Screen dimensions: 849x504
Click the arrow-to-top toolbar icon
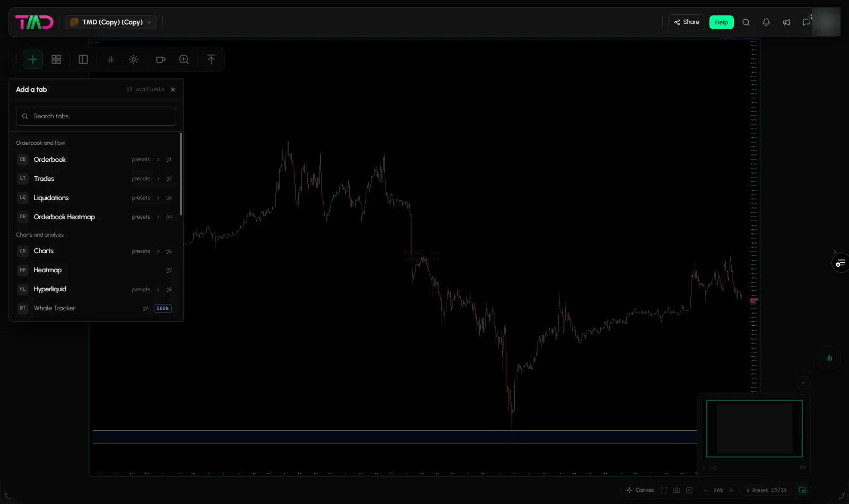tap(211, 59)
